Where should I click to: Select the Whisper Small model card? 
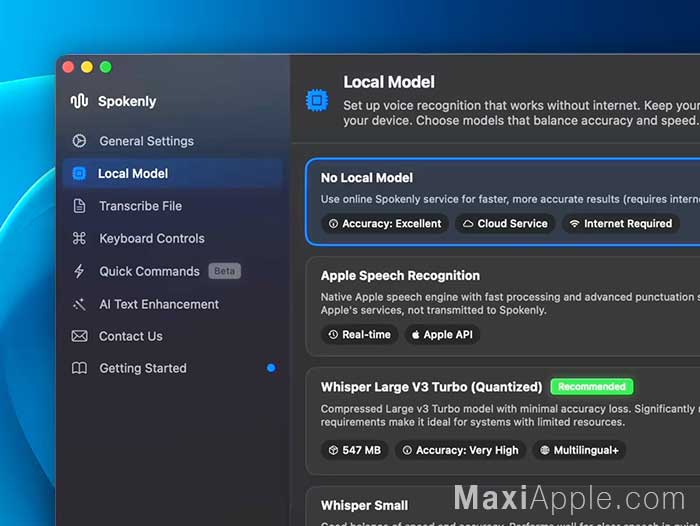coord(503,506)
